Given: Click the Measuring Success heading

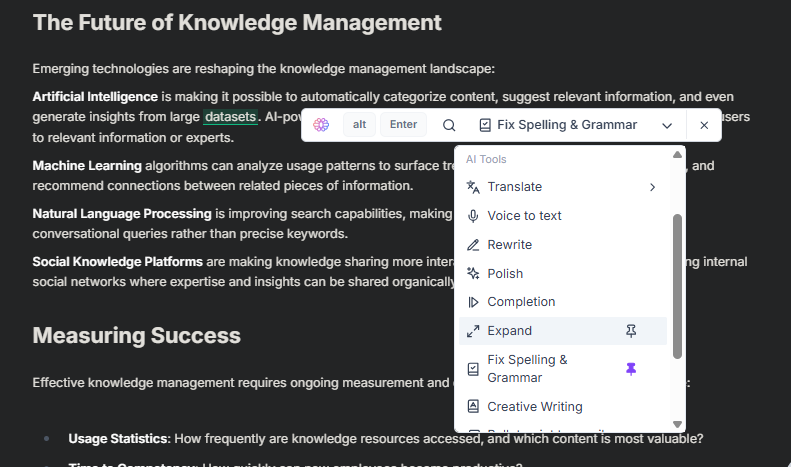Looking at the screenshot, I should [x=137, y=336].
